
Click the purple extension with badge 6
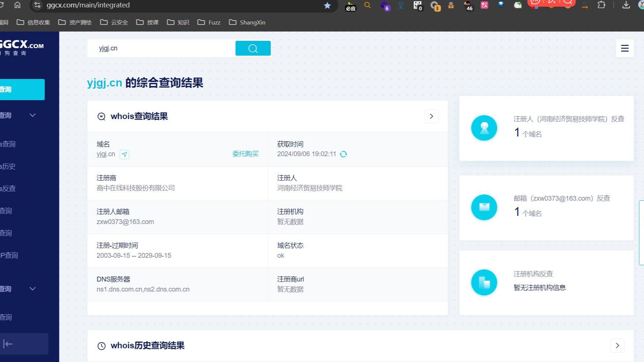(385, 6)
